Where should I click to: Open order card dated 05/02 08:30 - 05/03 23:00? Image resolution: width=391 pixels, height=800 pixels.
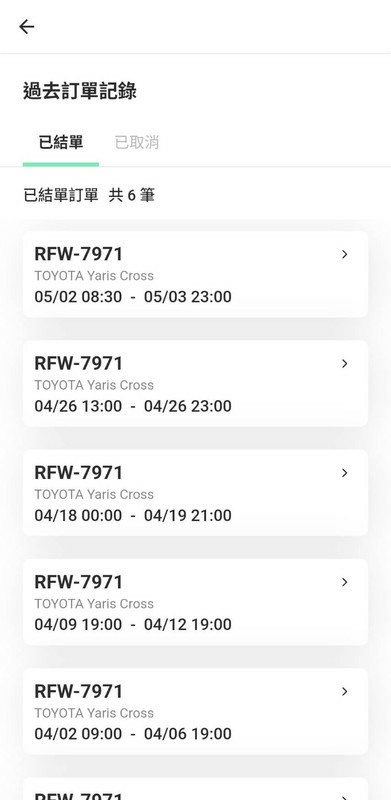(x=196, y=274)
